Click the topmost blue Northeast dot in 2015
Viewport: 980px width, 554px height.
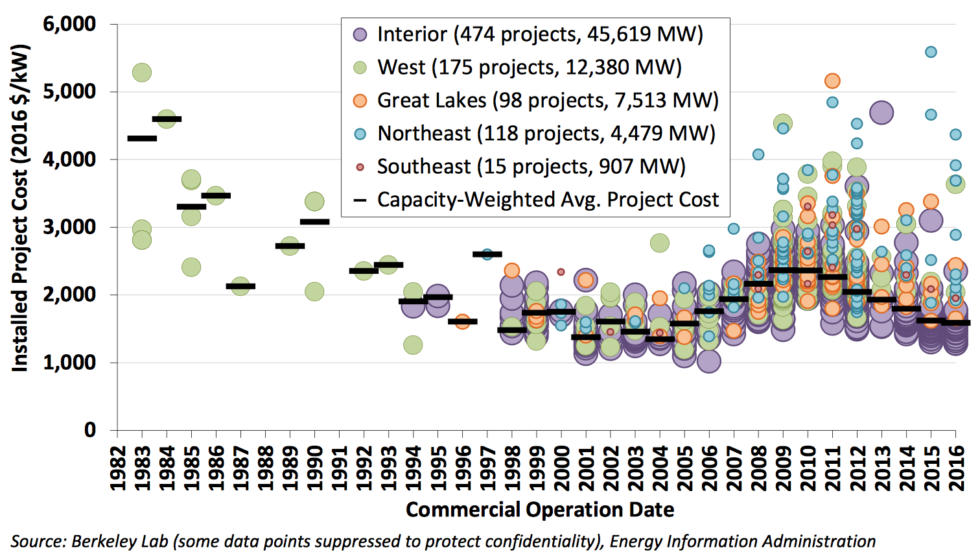point(931,52)
